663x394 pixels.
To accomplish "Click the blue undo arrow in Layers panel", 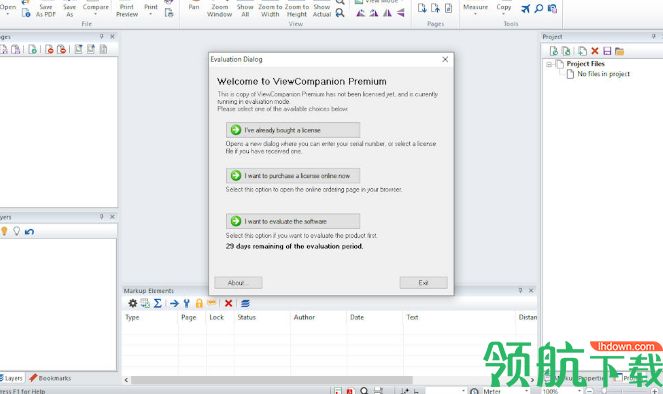I will point(29,232).
